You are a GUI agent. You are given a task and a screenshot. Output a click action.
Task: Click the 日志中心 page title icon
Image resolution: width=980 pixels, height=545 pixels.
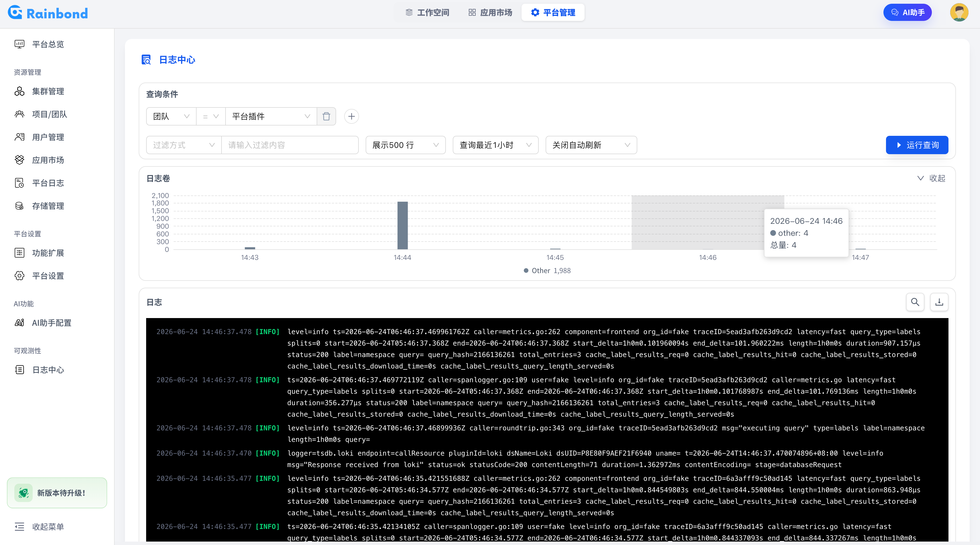(146, 60)
